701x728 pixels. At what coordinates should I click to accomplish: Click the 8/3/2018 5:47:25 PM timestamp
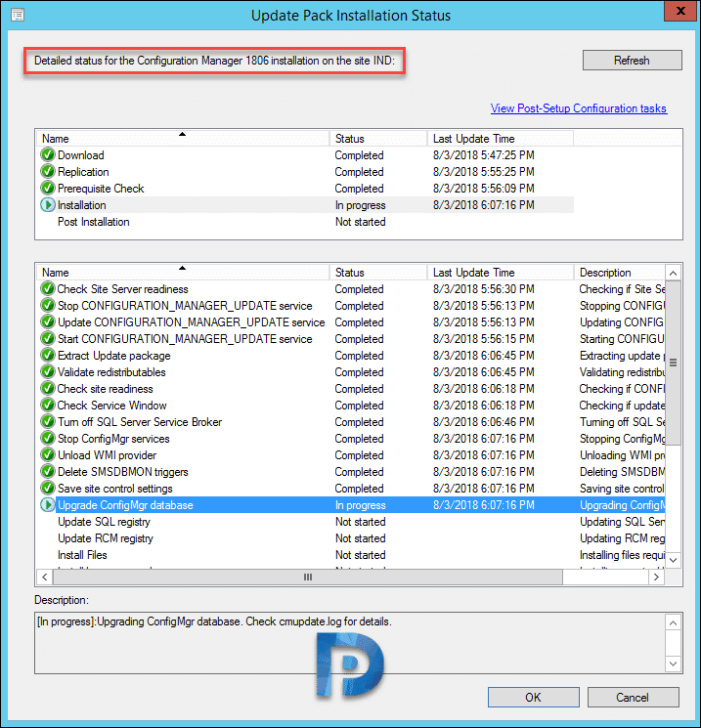(484, 155)
